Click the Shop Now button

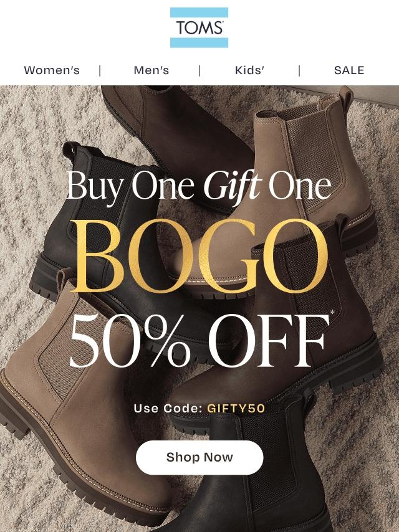(199, 457)
